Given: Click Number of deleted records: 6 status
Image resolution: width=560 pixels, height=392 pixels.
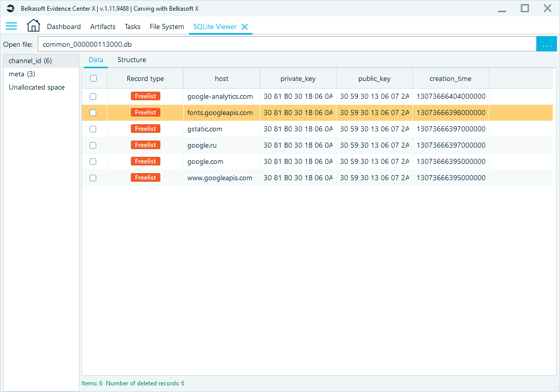Looking at the screenshot, I should 145,383.
